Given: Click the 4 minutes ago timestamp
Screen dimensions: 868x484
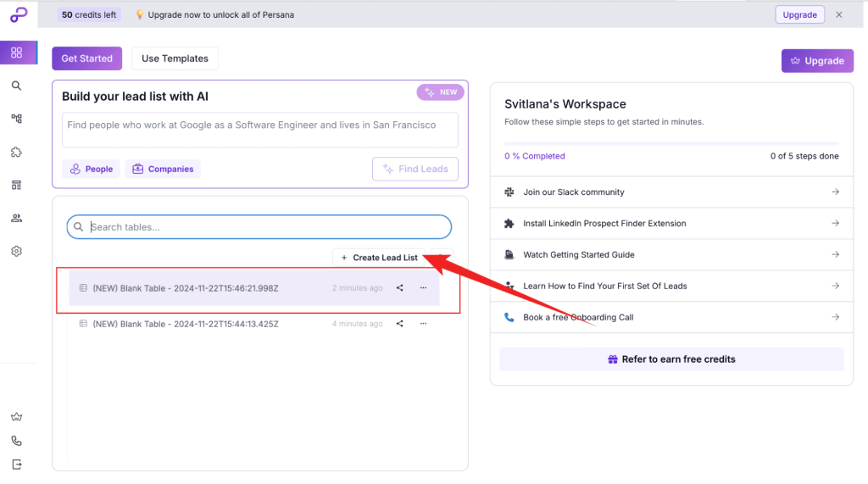Looking at the screenshot, I should 358,324.
